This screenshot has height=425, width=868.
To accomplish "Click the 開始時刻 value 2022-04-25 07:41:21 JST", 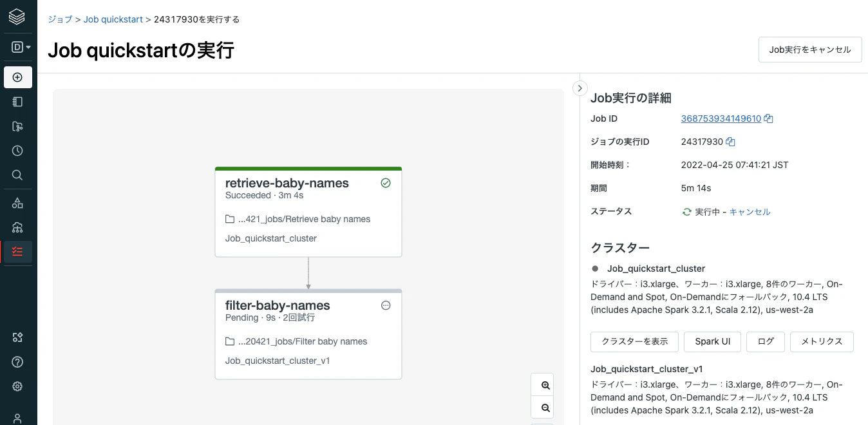I will point(735,165).
